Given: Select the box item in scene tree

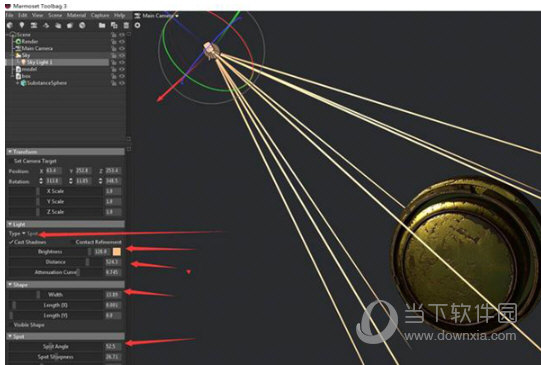Looking at the screenshot, I should 26,76.
